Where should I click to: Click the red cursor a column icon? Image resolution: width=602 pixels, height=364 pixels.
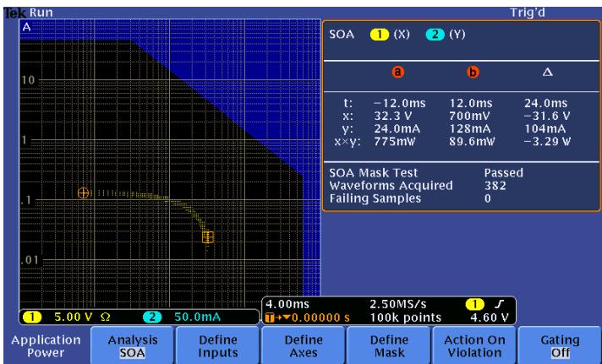coord(398,72)
